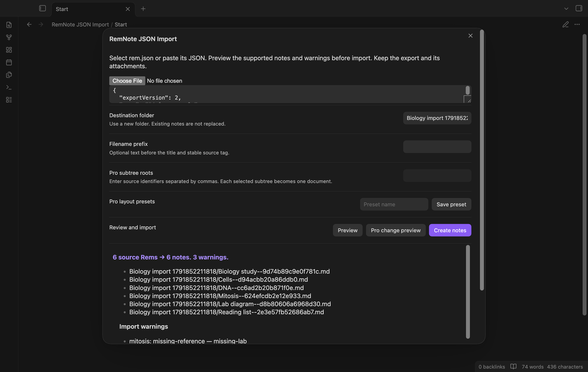Click the preview results panel scrollbar
Viewport: 588px width, 372px height.
(x=468, y=292)
